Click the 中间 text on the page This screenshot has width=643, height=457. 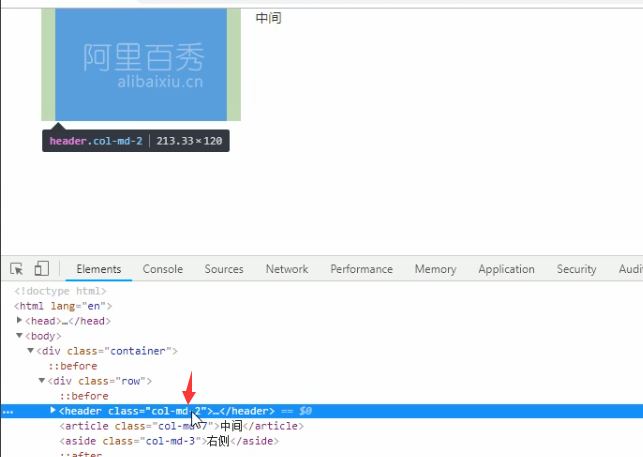point(269,18)
